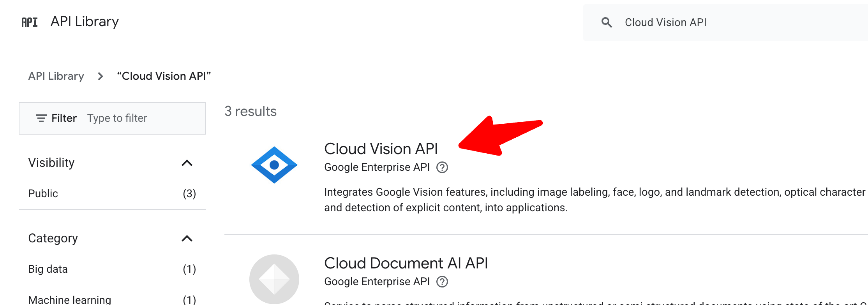This screenshot has height=305, width=868.
Task: Open help icon beside Document AI's Enterprise label
Action: [442, 282]
